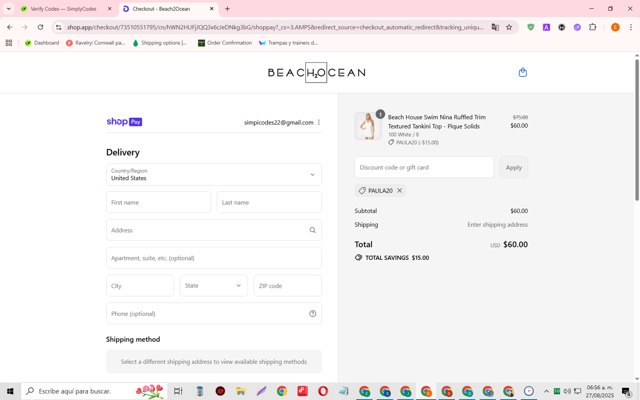Click the Shop Pay logo
The width and height of the screenshot is (640, 400).
124,122
